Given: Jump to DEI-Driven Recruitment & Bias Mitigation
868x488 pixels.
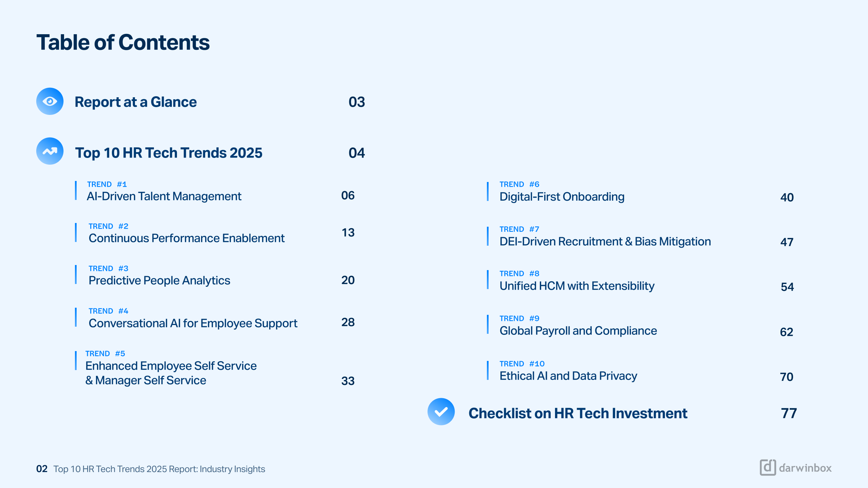Looking at the screenshot, I should [x=605, y=242].
